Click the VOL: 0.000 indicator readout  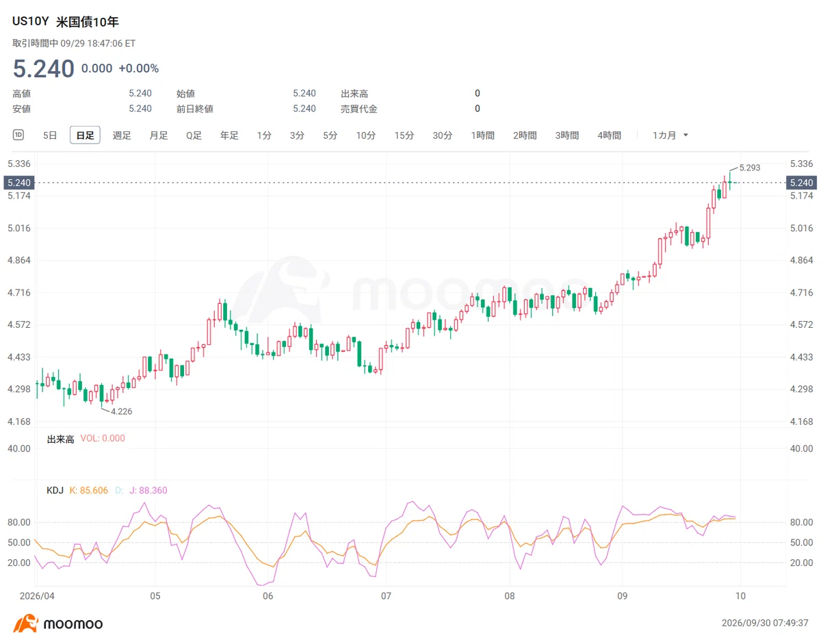103,439
